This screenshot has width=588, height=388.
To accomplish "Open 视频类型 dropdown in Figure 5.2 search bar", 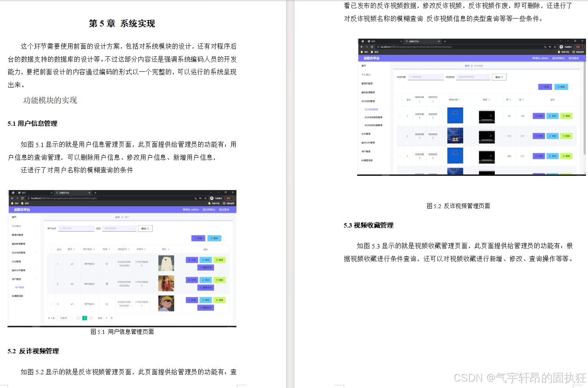I will click(473, 77).
